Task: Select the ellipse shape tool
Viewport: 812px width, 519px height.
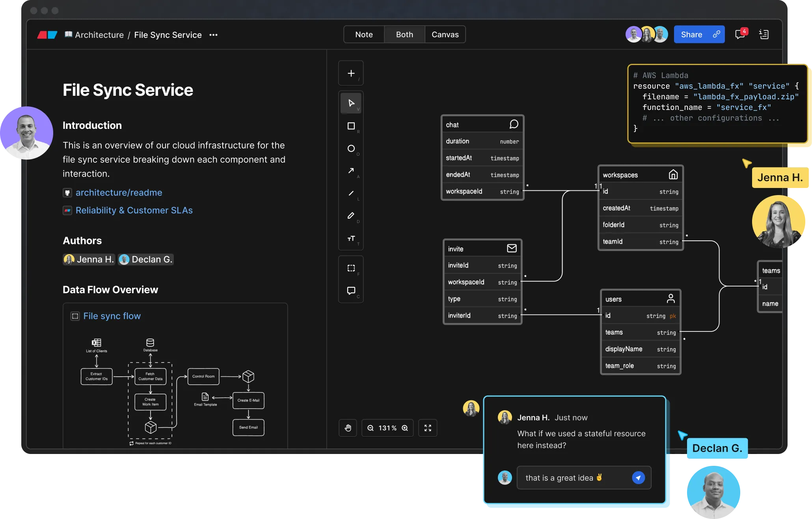Action: pyautogui.click(x=351, y=149)
